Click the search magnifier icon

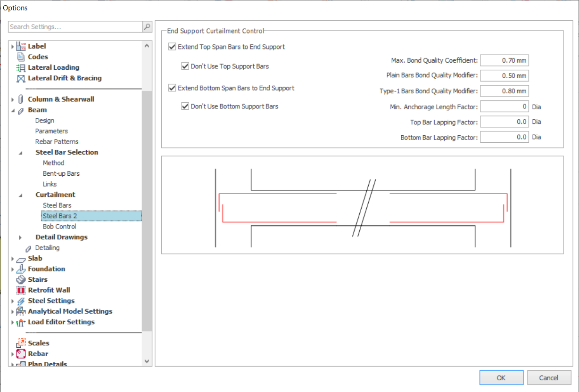(x=148, y=27)
